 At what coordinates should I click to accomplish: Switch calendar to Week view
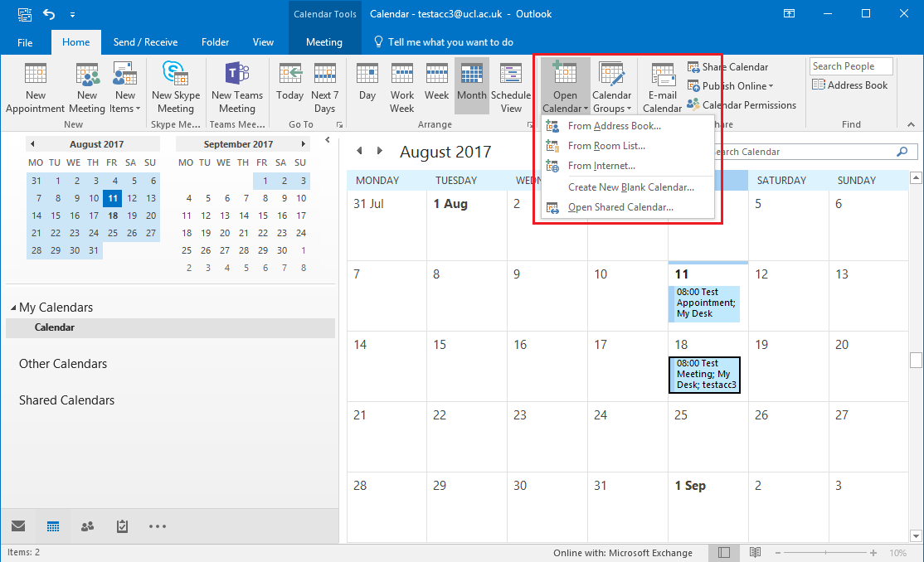(x=436, y=86)
